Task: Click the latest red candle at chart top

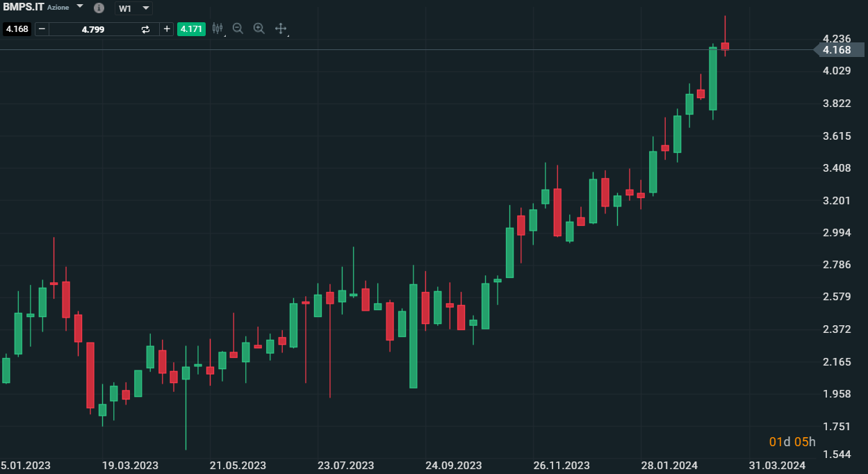Action: click(725, 47)
